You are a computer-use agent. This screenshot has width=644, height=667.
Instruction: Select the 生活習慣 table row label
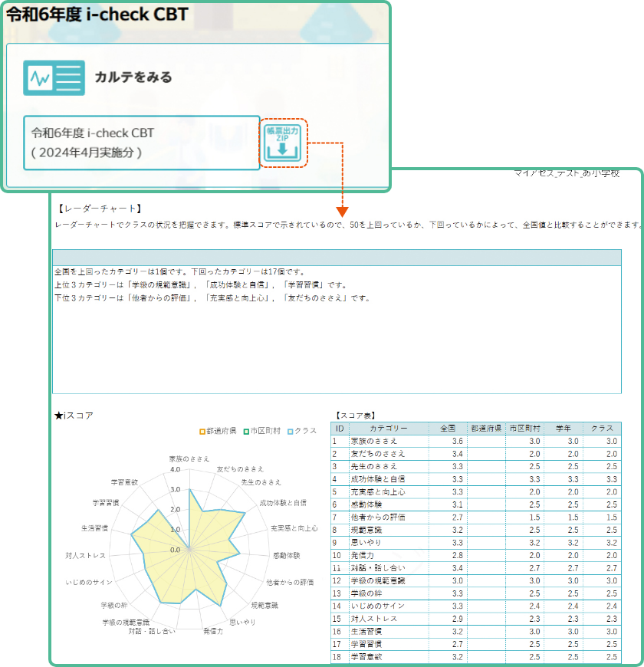pyautogui.click(x=366, y=632)
